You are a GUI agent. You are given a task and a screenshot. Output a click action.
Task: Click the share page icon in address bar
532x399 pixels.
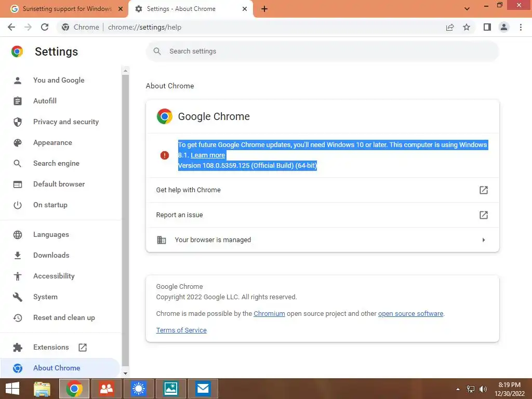(x=450, y=27)
